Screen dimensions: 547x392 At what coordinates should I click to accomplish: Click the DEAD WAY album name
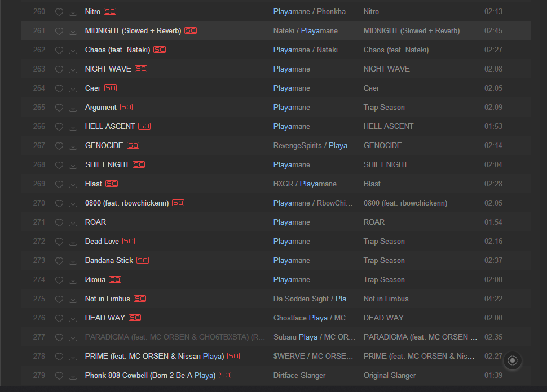coord(383,318)
